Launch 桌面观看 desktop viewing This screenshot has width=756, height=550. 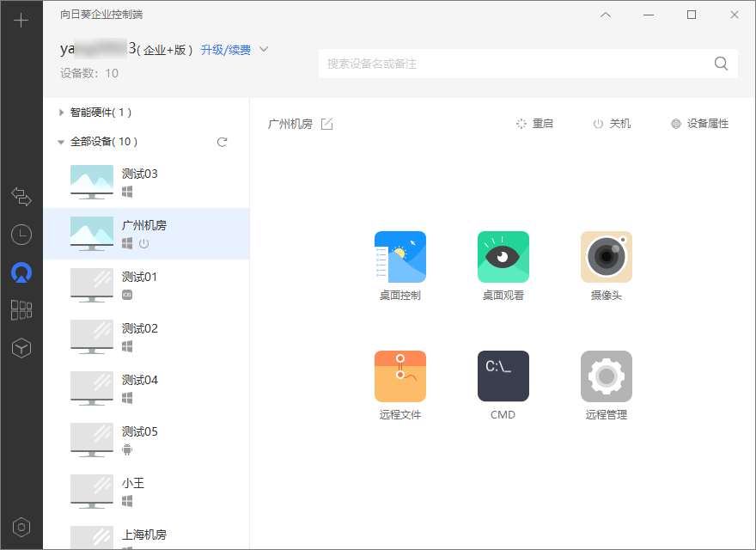click(x=503, y=266)
